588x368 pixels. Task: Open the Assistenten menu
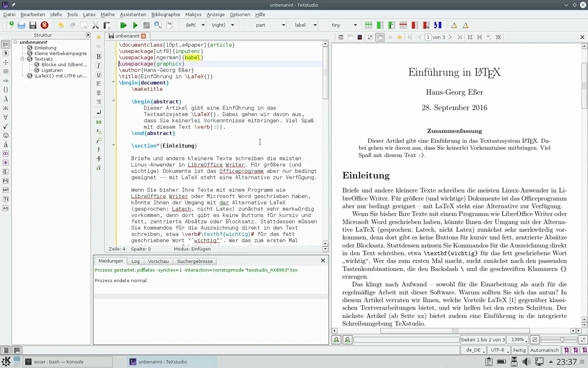133,14
